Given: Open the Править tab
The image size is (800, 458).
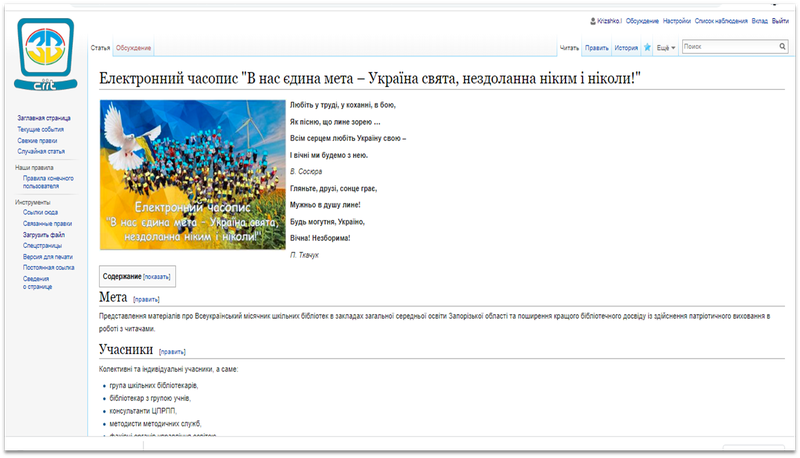Looking at the screenshot, I should click(x=597, y=47).
